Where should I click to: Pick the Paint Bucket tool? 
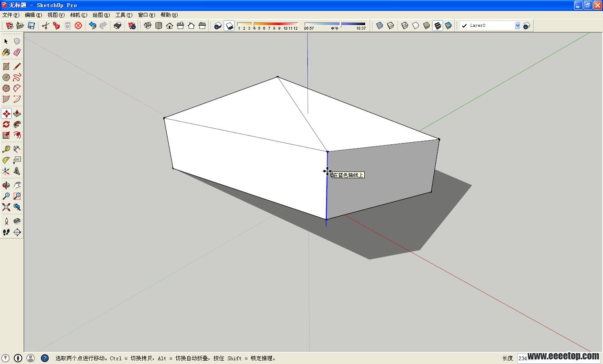(x=6, y=52)
